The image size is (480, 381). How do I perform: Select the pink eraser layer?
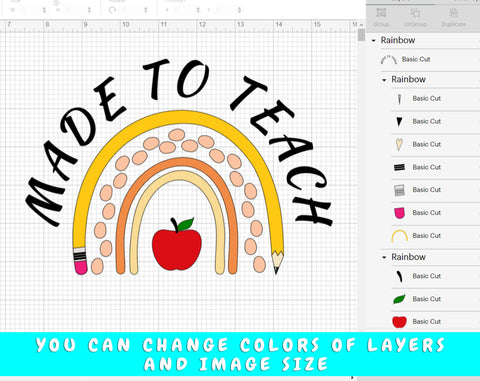tap(435, 213)
